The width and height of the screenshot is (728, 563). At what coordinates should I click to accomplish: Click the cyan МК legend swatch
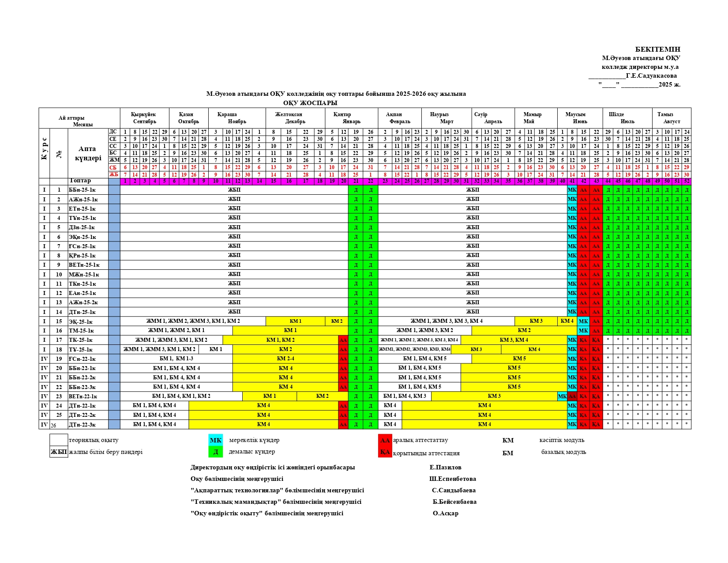(x=215, y=440)
